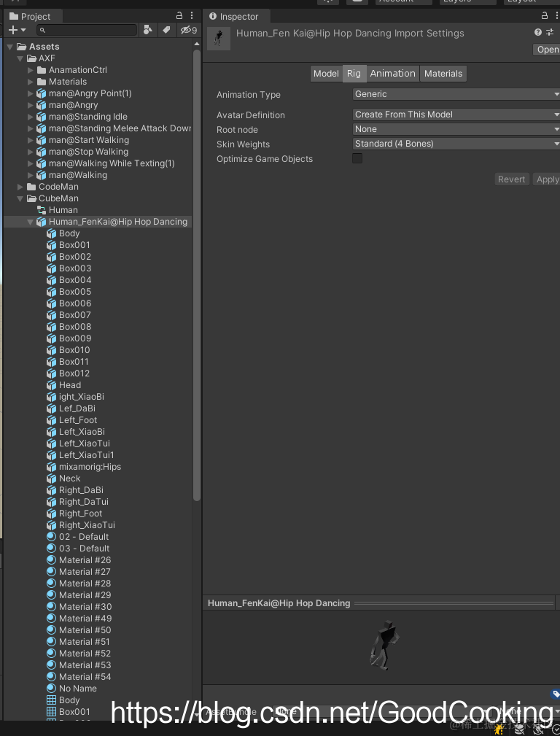Collapse the CubeMan folder

pyautogui.click(x=20, y=198)
